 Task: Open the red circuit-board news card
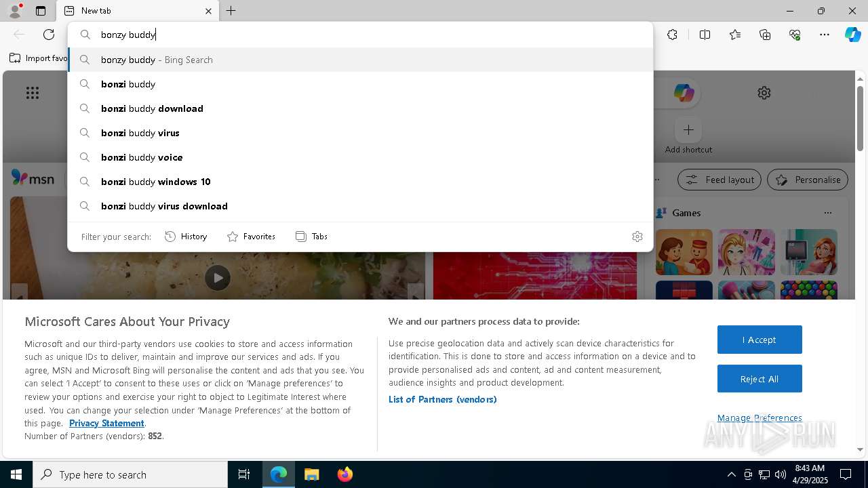[535, 276]
